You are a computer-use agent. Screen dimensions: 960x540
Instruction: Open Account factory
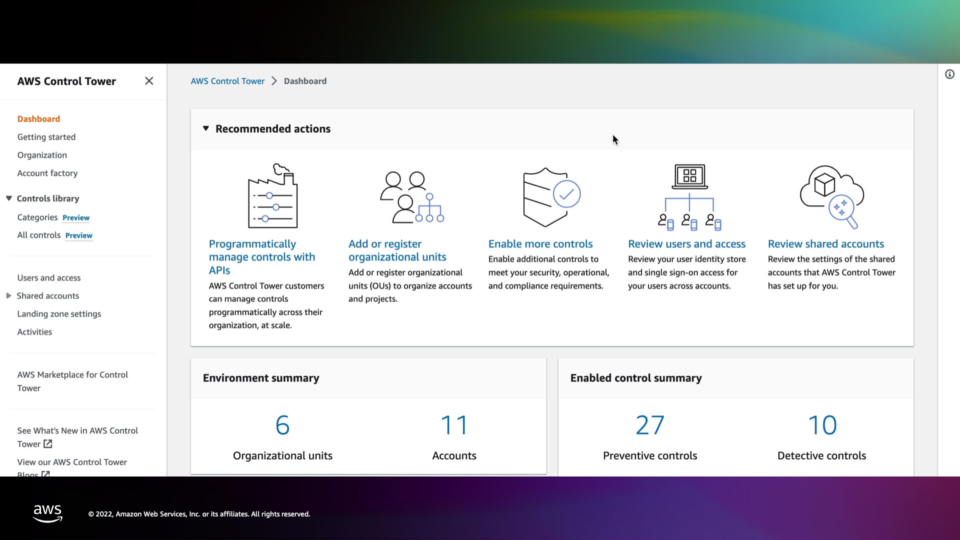tap(47, 173)
